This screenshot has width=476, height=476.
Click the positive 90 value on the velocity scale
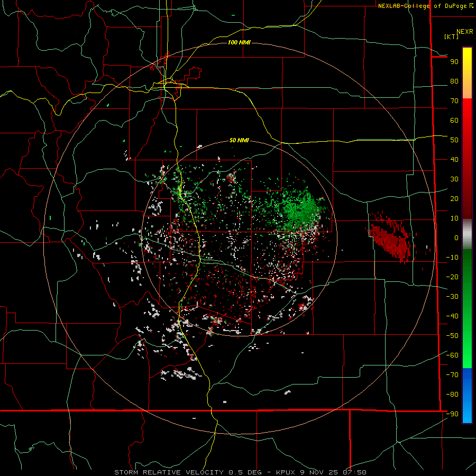[454, 62]
